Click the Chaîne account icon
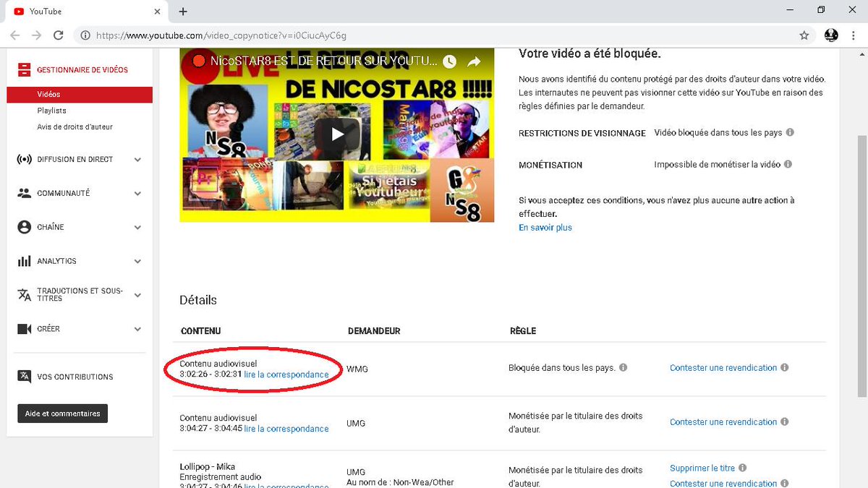868x488 pixels. click(25, 227)
